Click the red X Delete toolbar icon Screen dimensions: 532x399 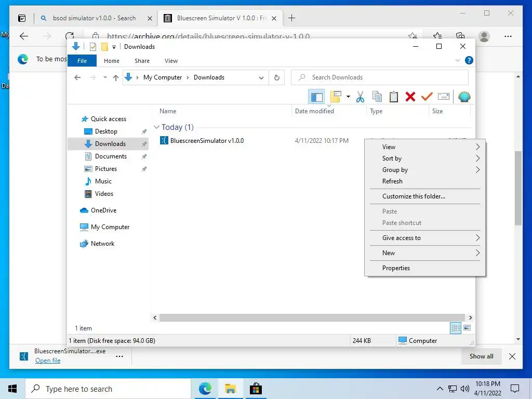click(x=410, y=97)
